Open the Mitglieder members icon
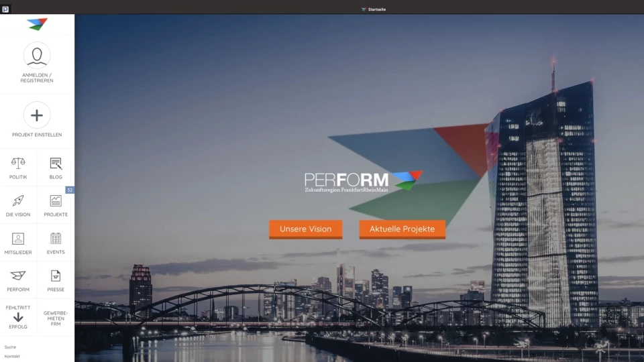Image resolution: width=644 pixels, height=362 pixels. coord(18,239)
